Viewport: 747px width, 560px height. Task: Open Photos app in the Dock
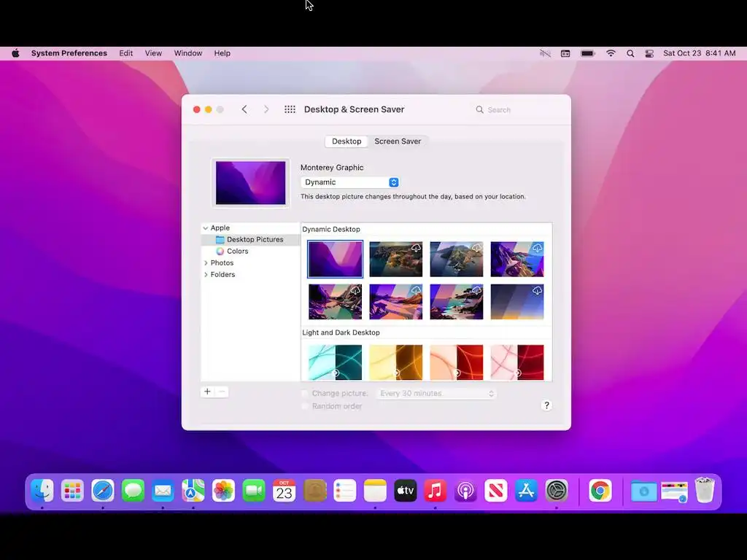(x=223, y=491)
